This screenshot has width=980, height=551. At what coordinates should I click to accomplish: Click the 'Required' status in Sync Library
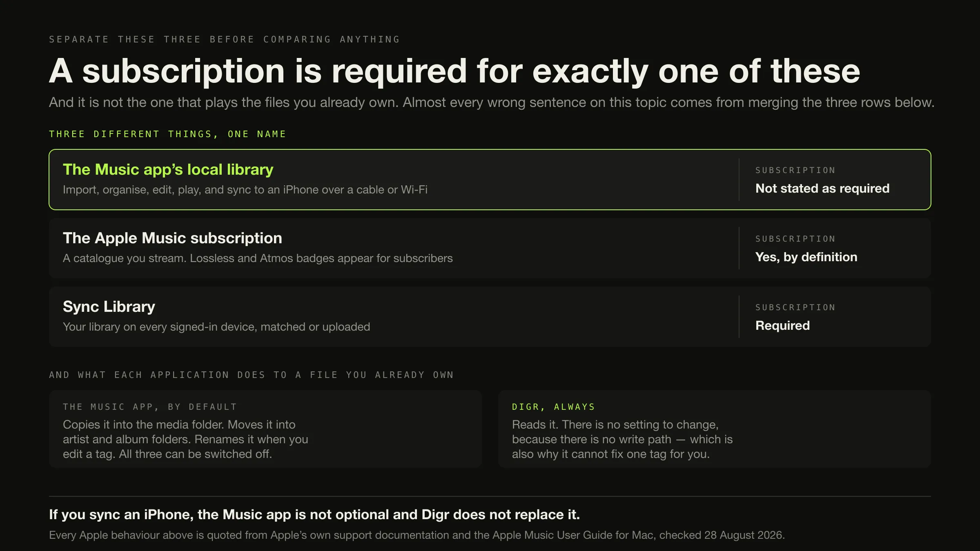782,325
